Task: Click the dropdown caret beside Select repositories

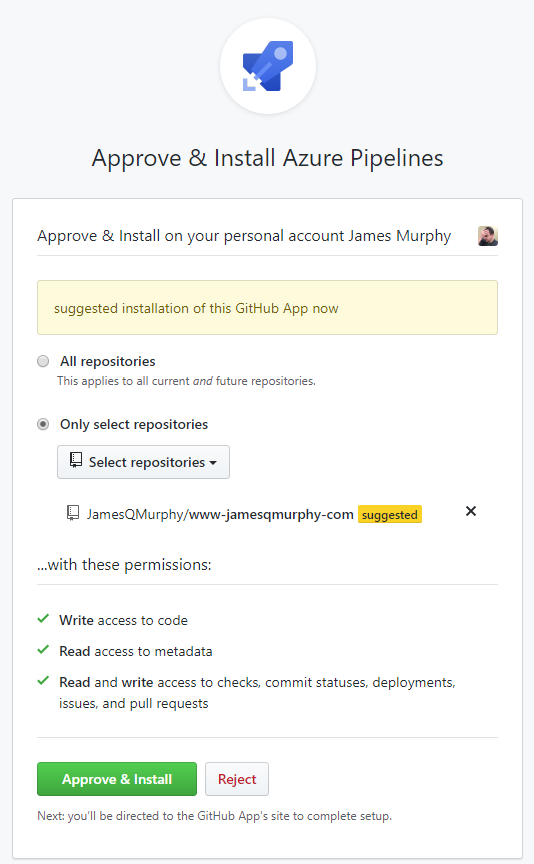Action: pyautogui.click(x=213, y=463)
